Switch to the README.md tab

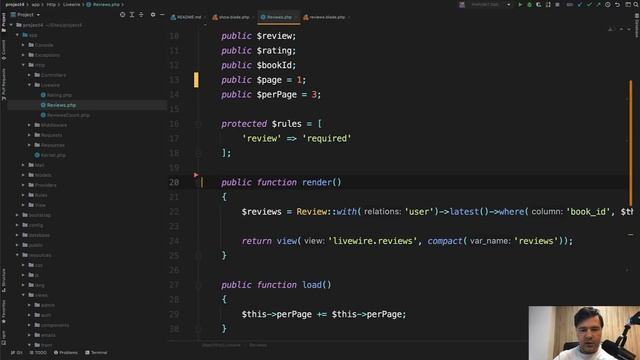pyautogui.click(x=189, y=17)
